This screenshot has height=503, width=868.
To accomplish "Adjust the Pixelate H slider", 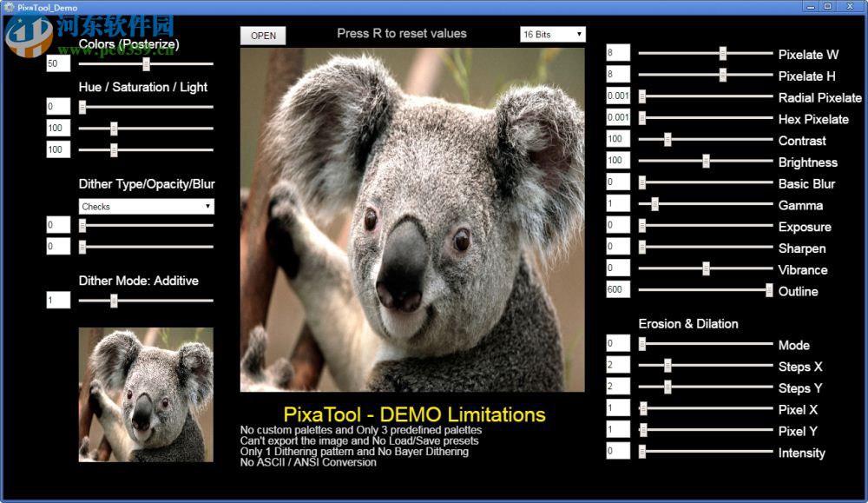I will [x=723, y=76].
